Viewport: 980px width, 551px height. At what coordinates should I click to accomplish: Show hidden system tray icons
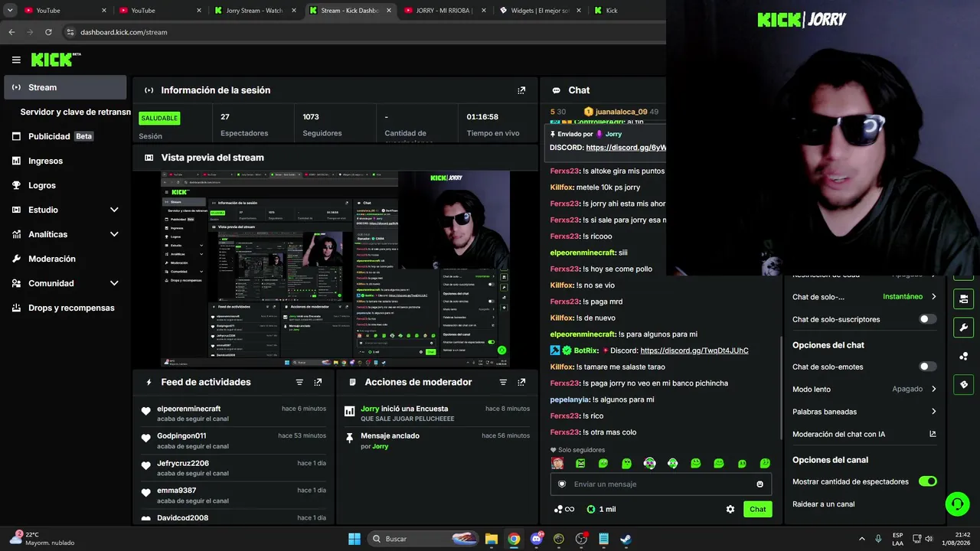861,539
